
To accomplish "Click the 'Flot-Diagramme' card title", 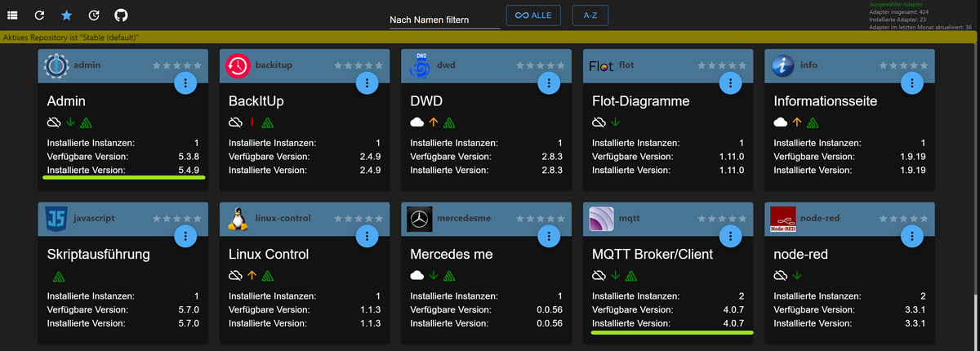I will click(x=641, y=101).
